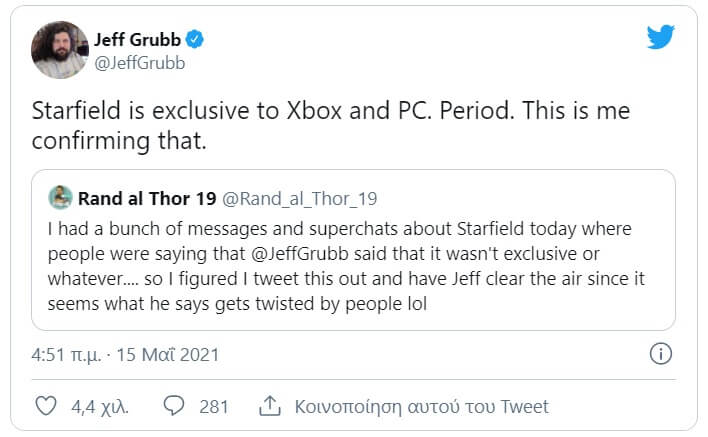Open Rand al Thor 19's name link
708x437 pixels.
point(143,198)
